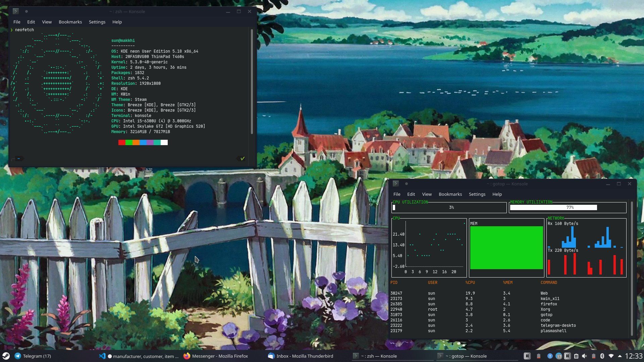Viewport: 644px width, 362px height.
Task: Click the volume speaker tray icon
Action: point(584,356)
